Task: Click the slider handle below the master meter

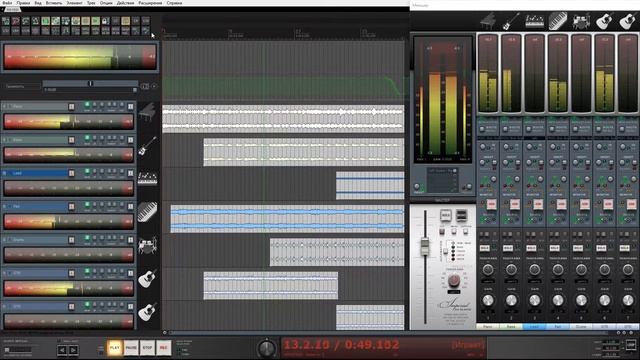Action: [91, 83]
